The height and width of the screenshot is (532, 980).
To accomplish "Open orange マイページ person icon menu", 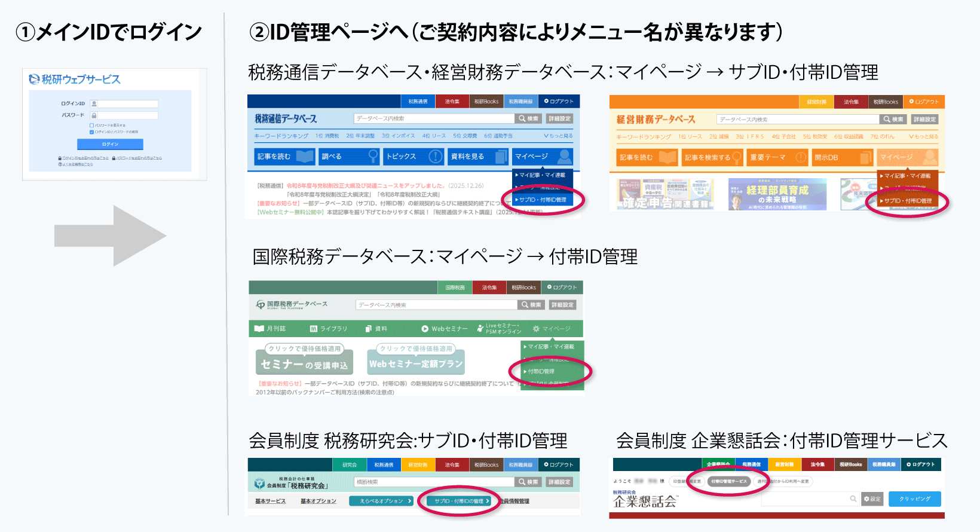I will coord(929,157).
